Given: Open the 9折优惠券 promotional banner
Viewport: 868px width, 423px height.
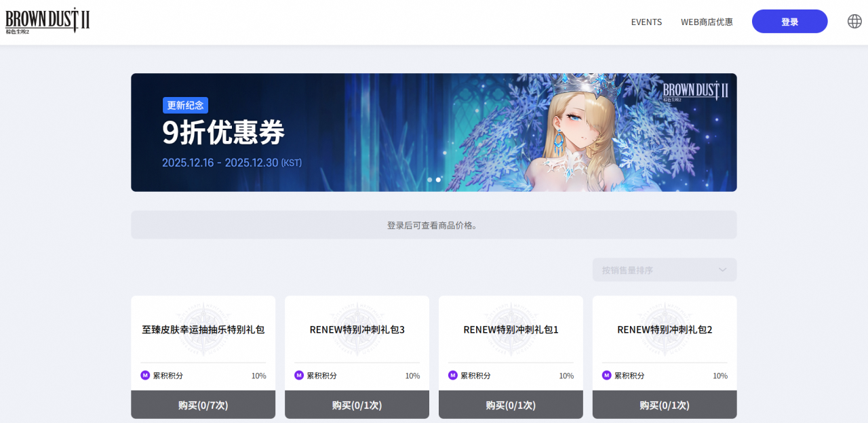Looking at the screenshot, I should tap(433, 132).
